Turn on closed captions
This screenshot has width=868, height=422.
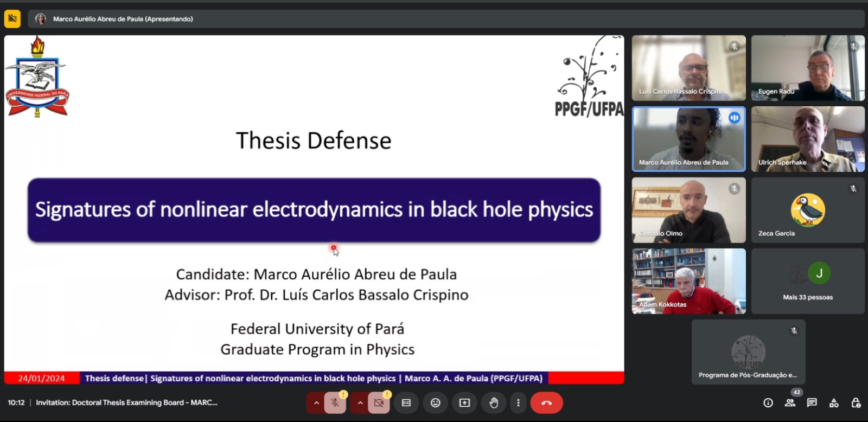click(406, 403)
